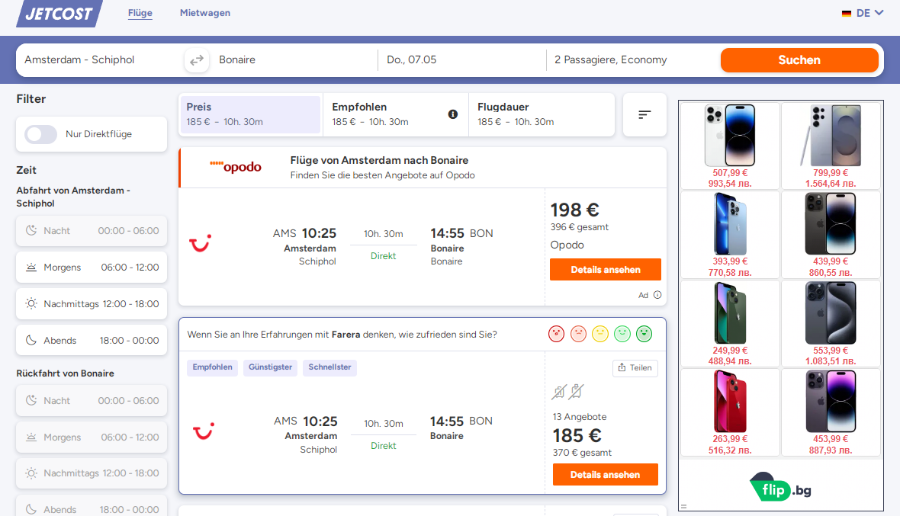The height and width of the screenshot is (516, 900).
Task: Open the Mietwagen navigation tab
Action: (x=205, y=13)
